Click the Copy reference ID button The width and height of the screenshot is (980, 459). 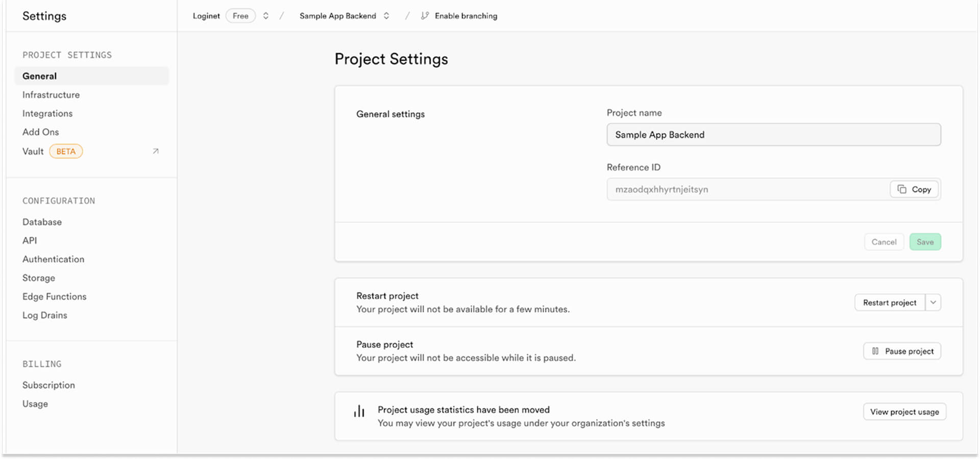click(x=914, y=189)
